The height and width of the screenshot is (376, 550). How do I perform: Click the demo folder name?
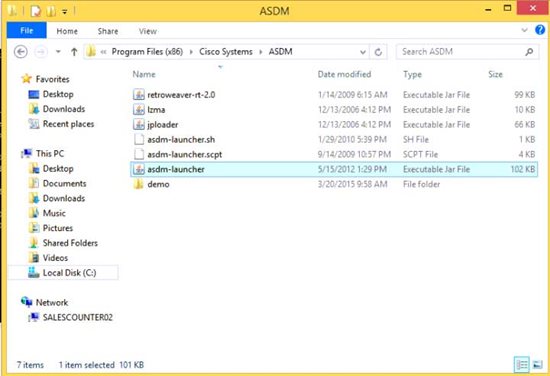(158, 184)
